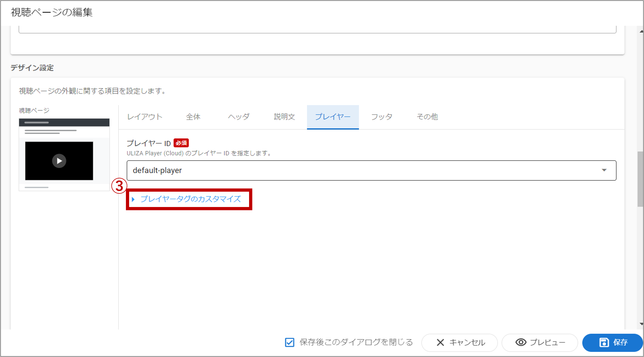
Task: Select the フッタ tab
Action: pyautogui.click(x=381, y=117)
